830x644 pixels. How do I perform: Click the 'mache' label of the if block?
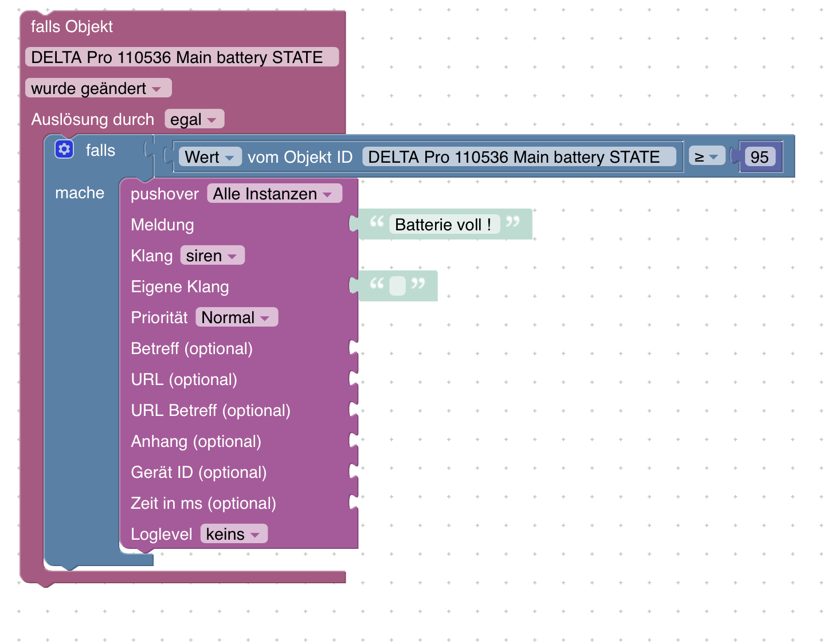(x=80, y=193)
